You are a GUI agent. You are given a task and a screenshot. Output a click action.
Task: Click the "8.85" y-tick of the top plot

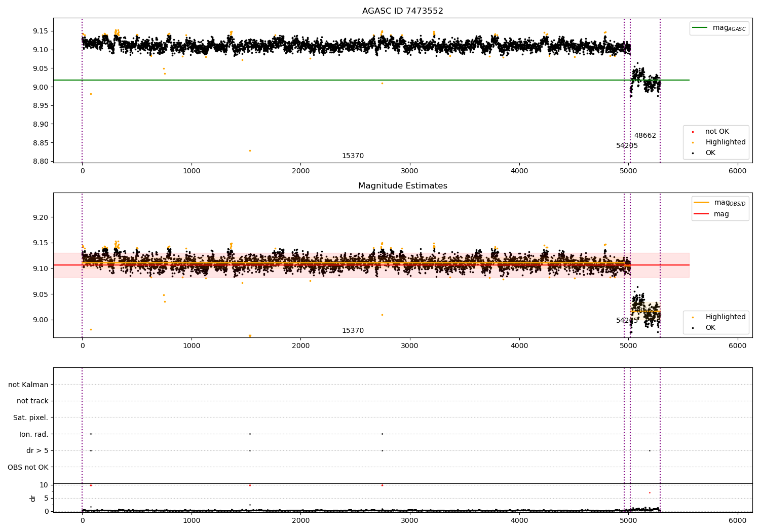[40, 143]
